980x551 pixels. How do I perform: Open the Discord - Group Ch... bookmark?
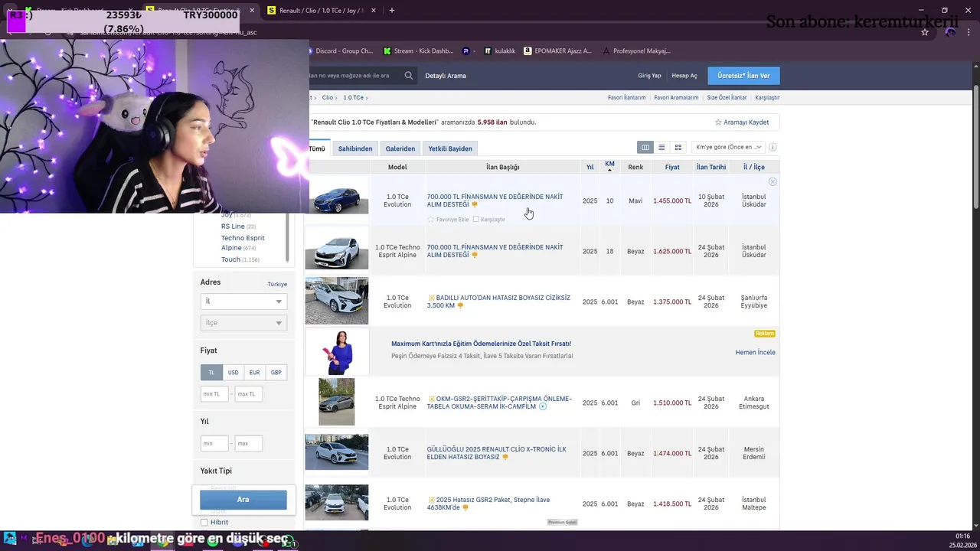340,51
